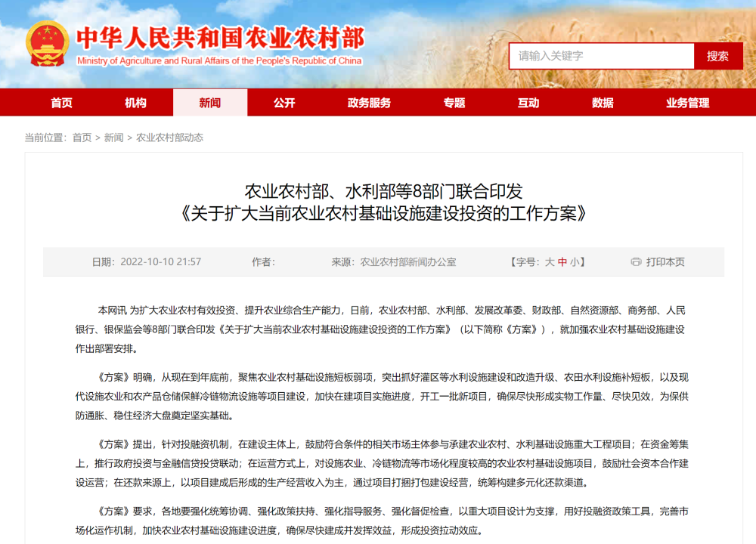756x544 pixels.
Task: Open the 首页 navigation tab
Action: click(x=62, y=103)
